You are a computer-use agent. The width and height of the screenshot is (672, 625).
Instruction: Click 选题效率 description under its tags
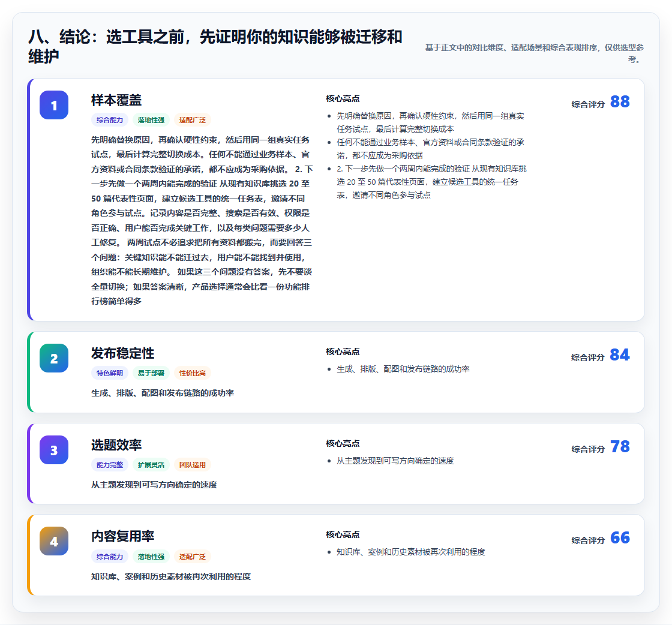tap(154, 485)
